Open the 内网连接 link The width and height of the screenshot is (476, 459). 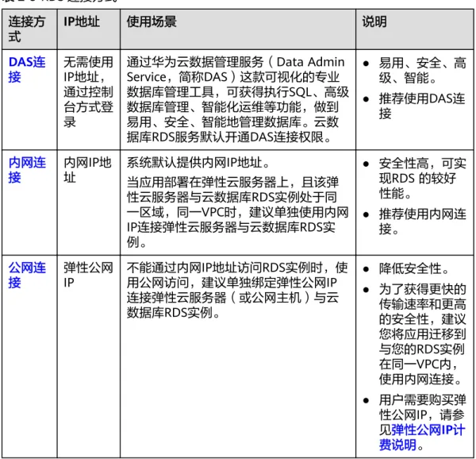click(27, 170)
